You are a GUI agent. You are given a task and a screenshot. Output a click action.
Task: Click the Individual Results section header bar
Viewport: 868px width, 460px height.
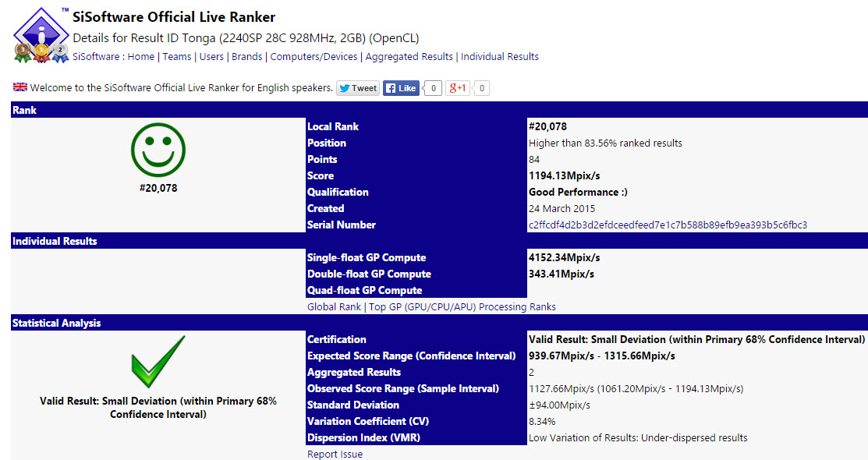[x=440, y=241]
